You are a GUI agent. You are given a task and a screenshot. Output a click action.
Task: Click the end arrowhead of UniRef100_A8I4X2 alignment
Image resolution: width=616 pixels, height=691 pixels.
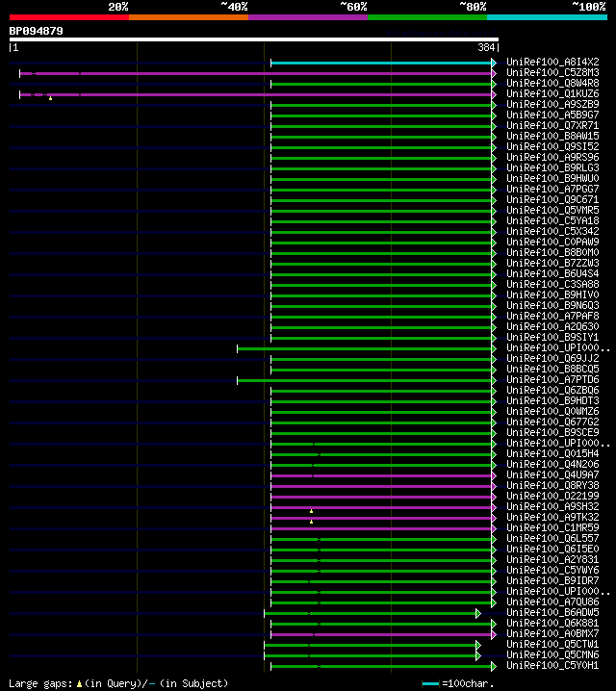pyautogui.click(x=494, y=63)
